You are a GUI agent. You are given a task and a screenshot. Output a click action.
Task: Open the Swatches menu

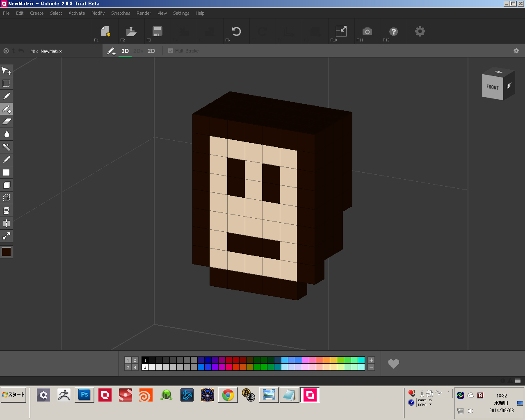(x=121, y=13)
